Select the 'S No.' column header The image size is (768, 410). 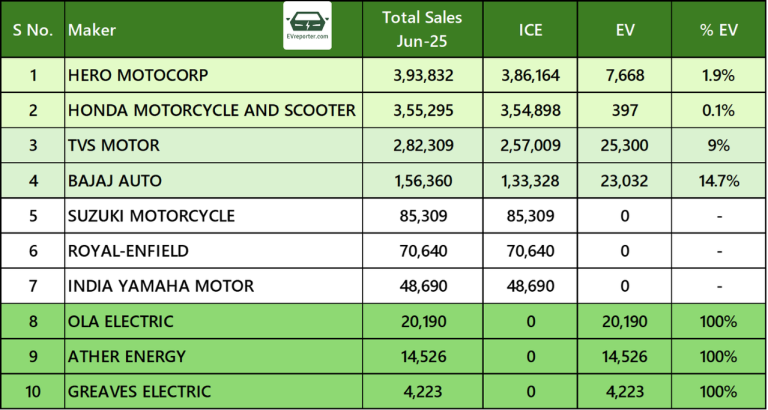(x=33, y=30)
